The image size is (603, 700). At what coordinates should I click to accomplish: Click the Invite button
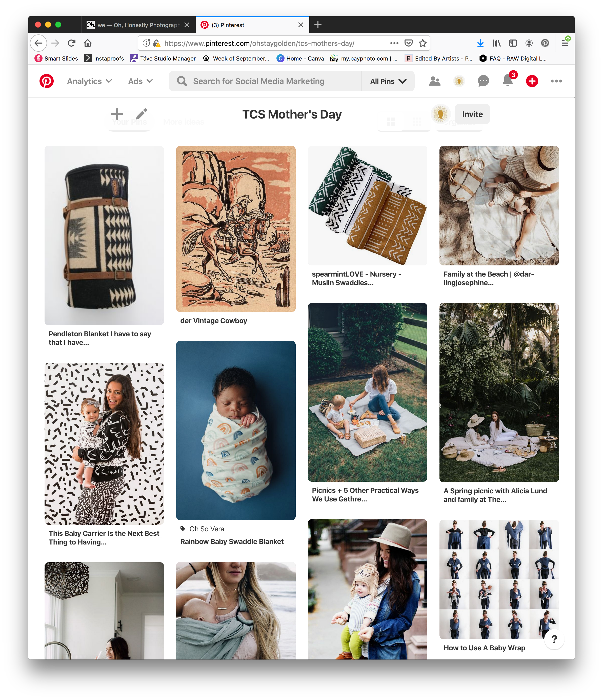coord(472,114)
